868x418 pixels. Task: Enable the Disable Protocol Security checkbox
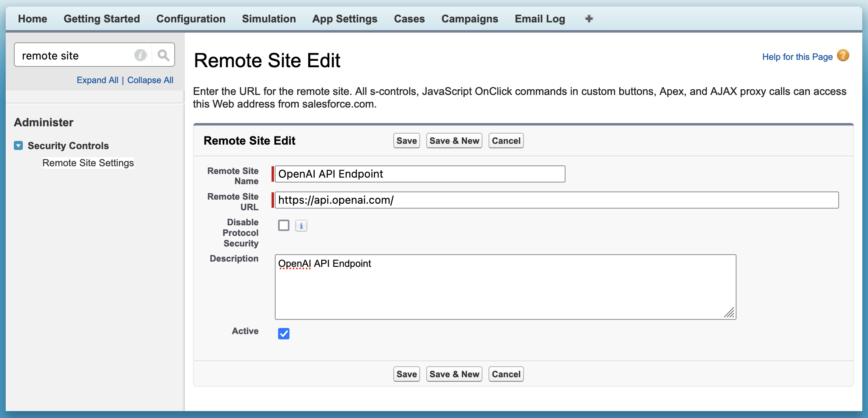click(284, 225)
